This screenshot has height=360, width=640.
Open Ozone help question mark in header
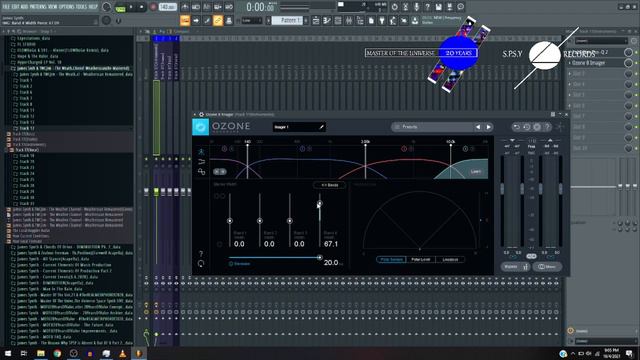[547, 127]
